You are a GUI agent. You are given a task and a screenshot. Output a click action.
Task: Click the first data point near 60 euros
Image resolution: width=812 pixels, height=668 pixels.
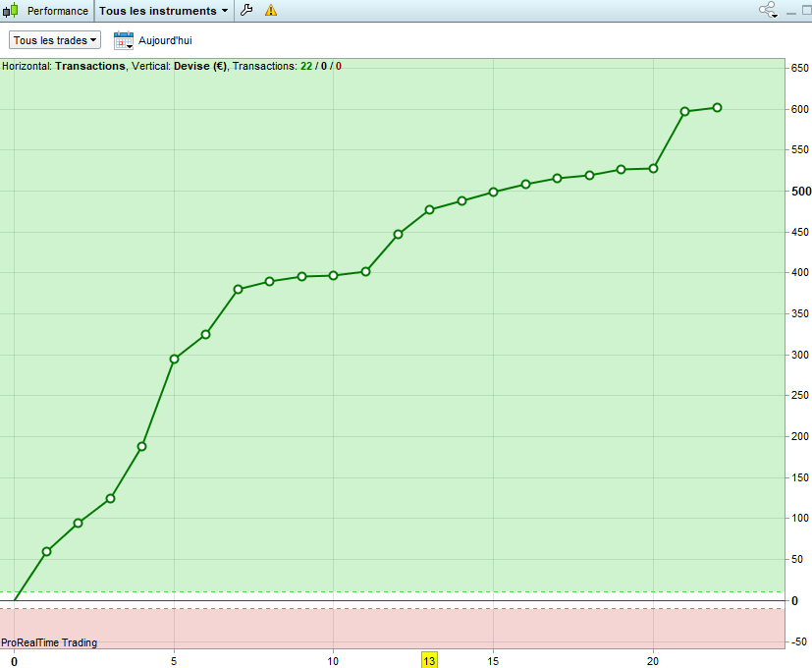46,551
